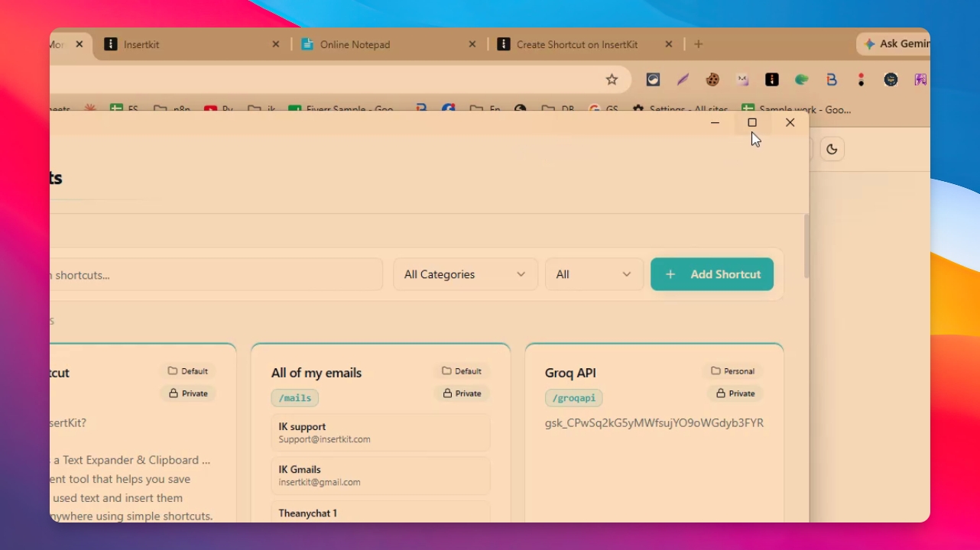The width and height of the screenshot is (980, 550).
Task: Open a new browser tab
Action: point(698,44)
